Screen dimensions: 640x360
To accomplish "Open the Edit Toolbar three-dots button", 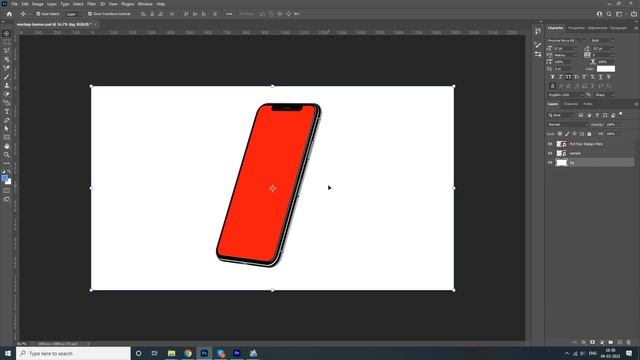I will [7, 163].
